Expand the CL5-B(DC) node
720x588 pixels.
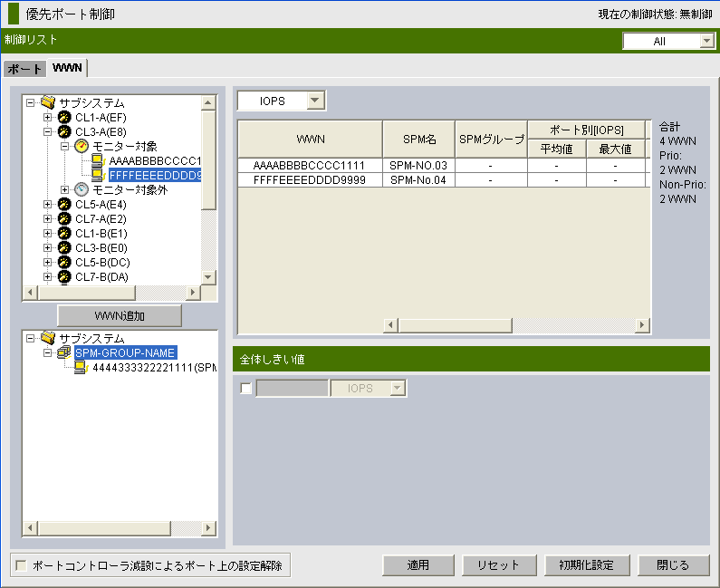tap(47, 262)
